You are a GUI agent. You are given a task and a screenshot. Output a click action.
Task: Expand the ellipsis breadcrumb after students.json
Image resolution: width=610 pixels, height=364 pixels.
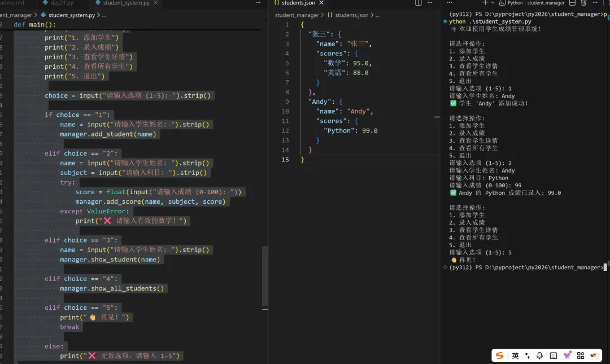(378, 15)
